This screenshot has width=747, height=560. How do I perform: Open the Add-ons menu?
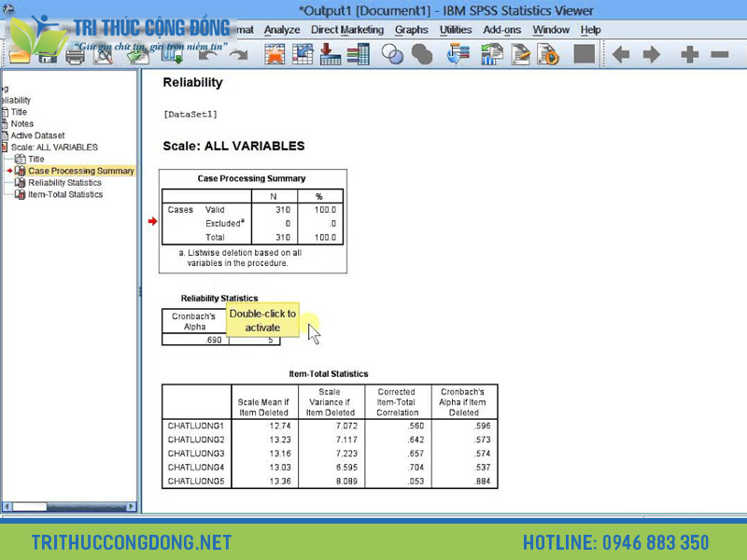pyautogui.click(x=502, y=30)
